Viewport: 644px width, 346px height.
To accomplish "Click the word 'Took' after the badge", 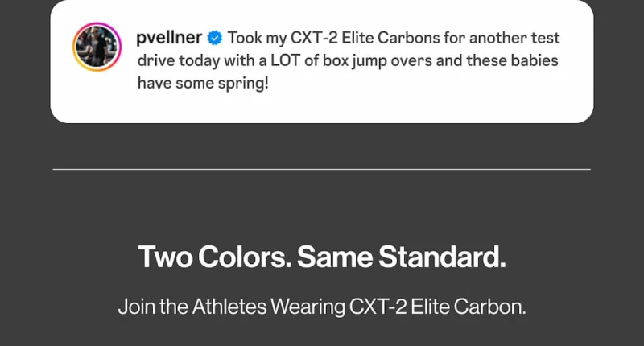I will click(245, 38).
